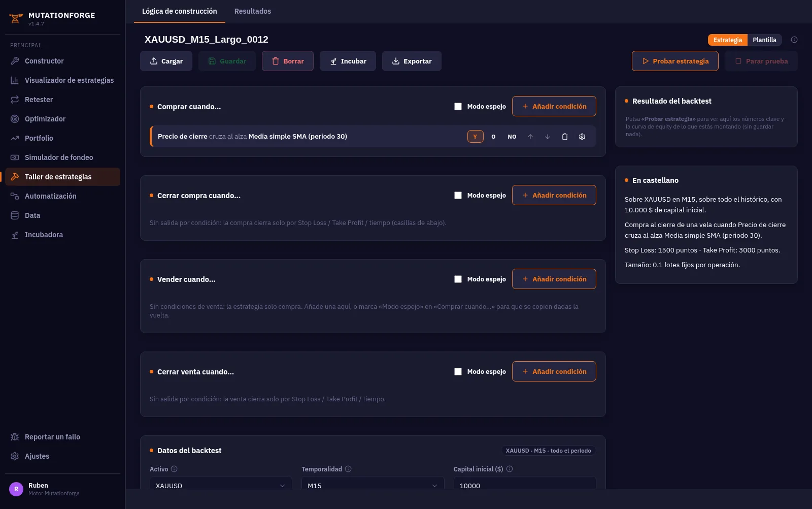Open settings gear of the SMA condition
812x509 pixels.
tap(582, 137)
